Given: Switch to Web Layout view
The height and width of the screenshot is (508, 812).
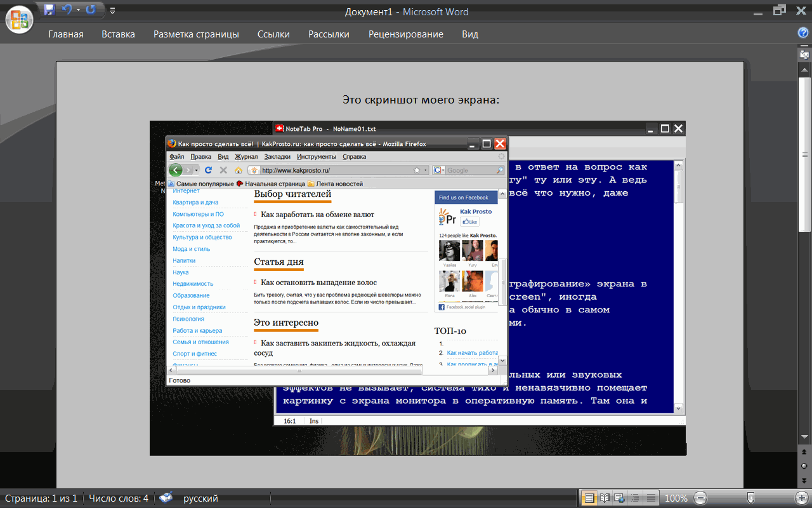Looking at the screenshot, I should [620, 498].
